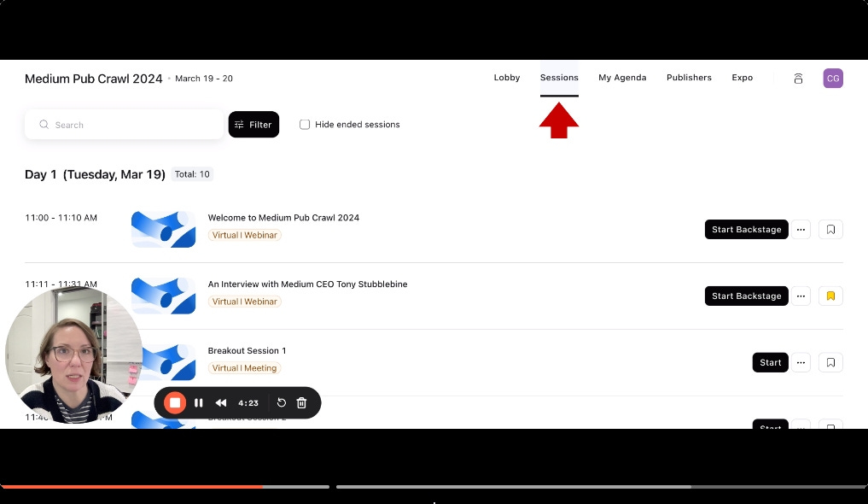Click the Medium Pub Crawl 2024 title
The image size is (868, 504).
click(94, 79)
